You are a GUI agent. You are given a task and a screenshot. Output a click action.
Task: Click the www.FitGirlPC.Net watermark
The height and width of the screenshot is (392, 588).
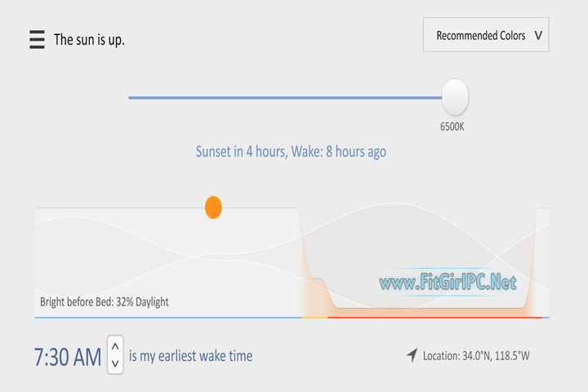tap(448, 283)
